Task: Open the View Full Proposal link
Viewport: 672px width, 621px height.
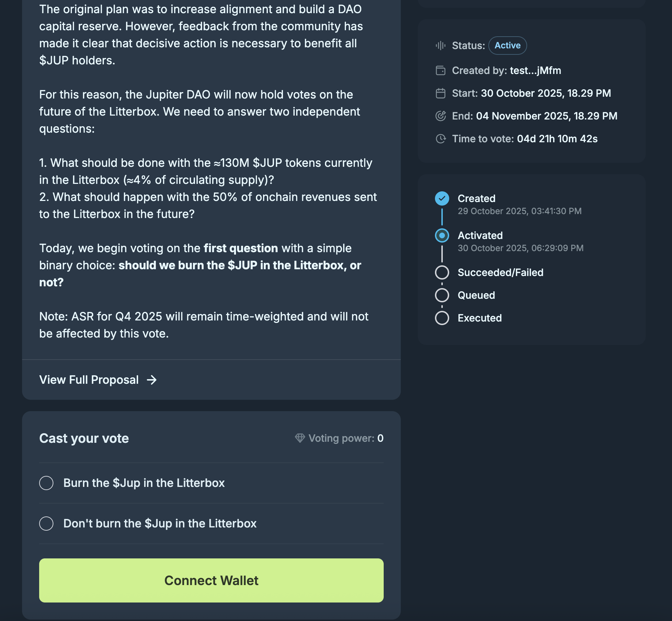Action: pos(89,380)
